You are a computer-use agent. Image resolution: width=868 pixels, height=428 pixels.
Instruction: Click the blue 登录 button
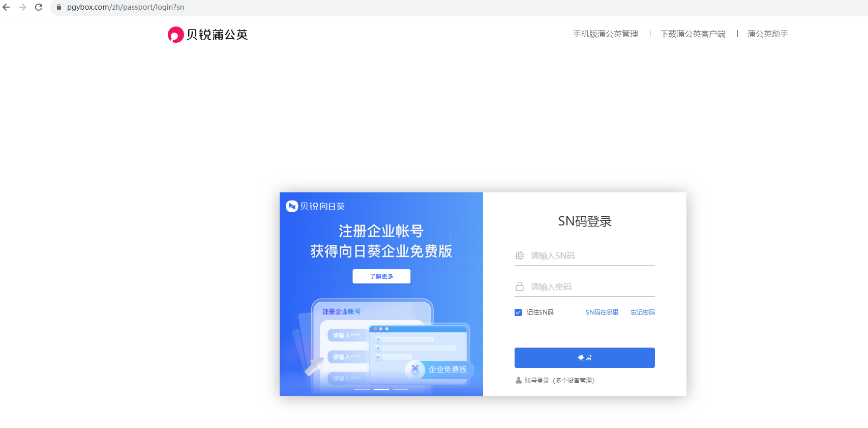pos(585,358)
